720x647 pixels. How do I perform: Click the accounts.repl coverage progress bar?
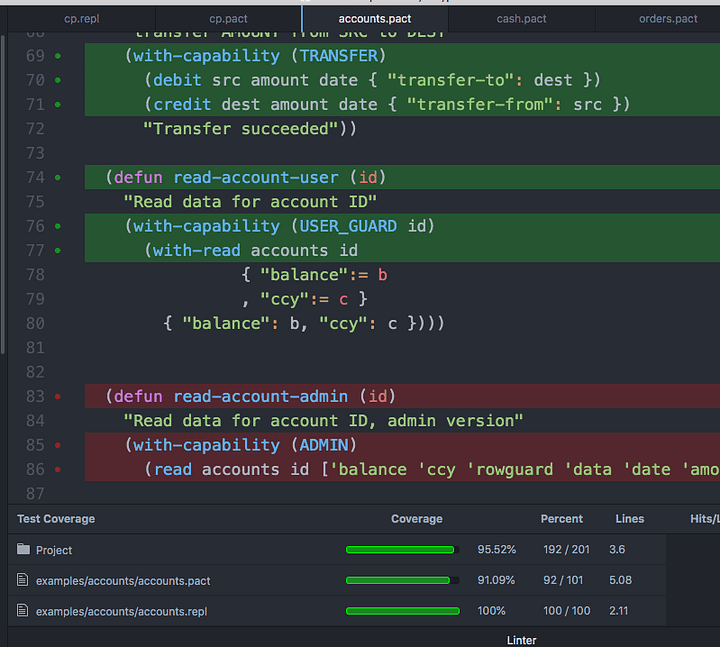point(403,611)
